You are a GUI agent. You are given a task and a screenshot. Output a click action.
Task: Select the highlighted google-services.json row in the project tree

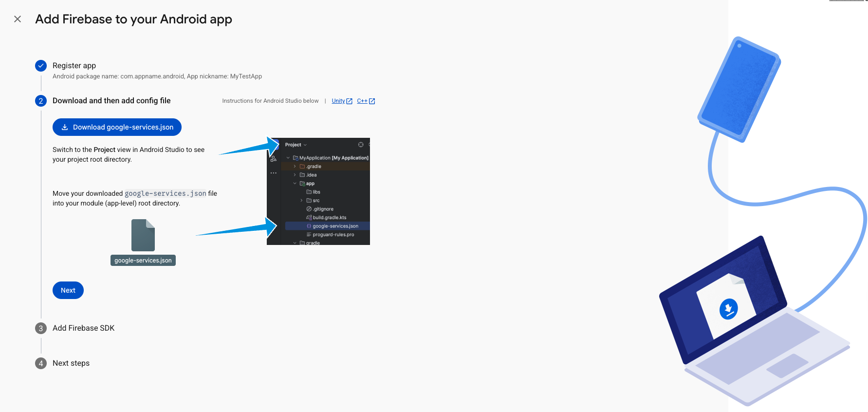[x=335, y=226]
